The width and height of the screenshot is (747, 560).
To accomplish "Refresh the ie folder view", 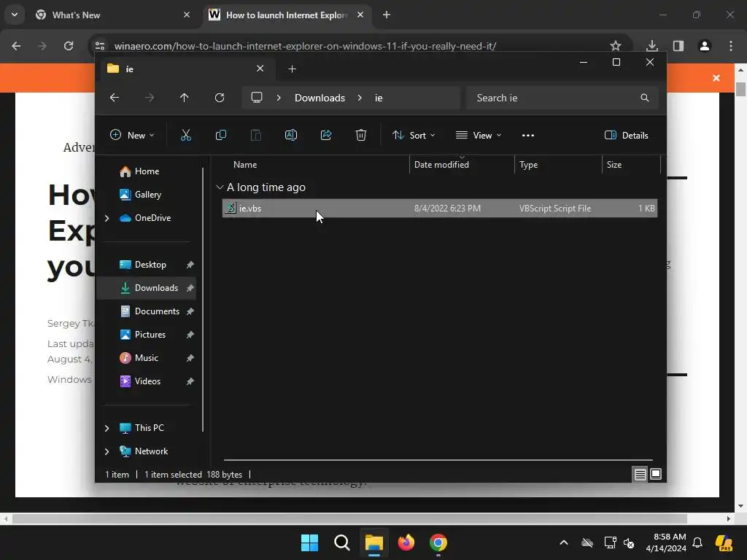I will click(220, 98).
